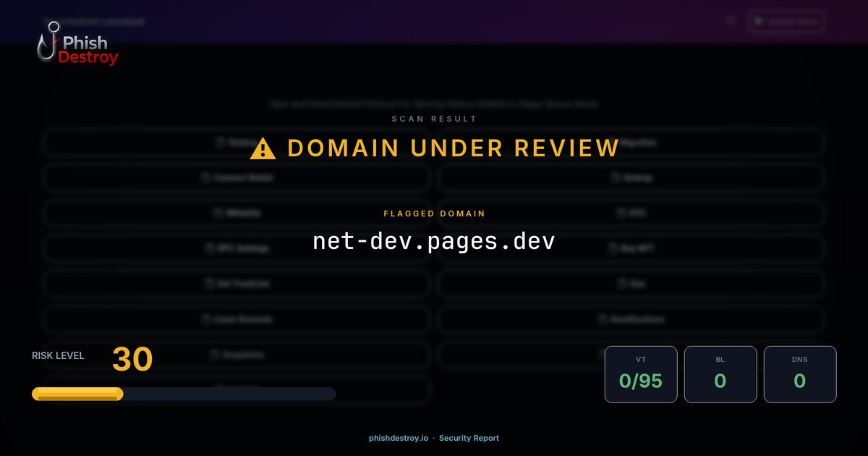Open the phishdestroy.io link
This screenshot has height=456, width=868.
(x=397, y=438)
